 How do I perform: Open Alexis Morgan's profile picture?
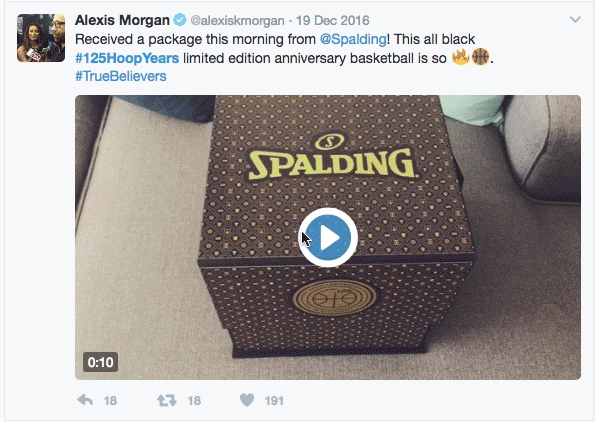(41, 38)
